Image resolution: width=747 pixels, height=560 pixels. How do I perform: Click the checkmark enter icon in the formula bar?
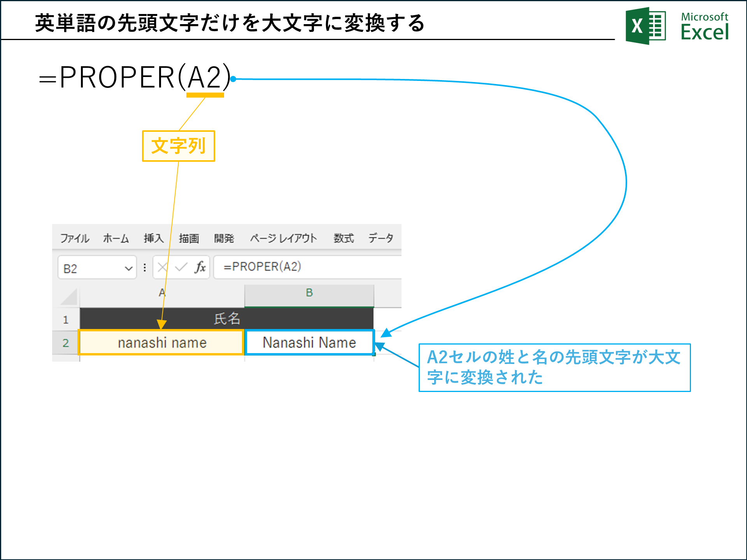point(181,267)
